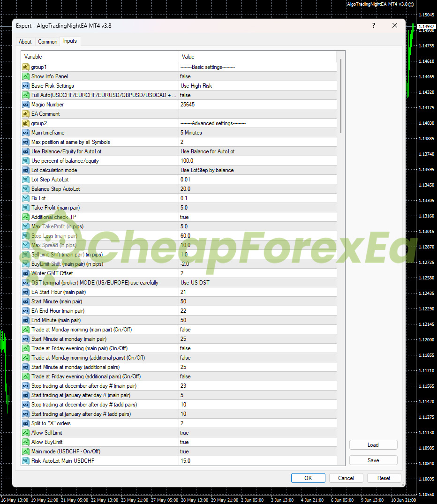Click the Lot Step AutoLot double icon
The height and width of the screenshot is (504, 437).
26,180
